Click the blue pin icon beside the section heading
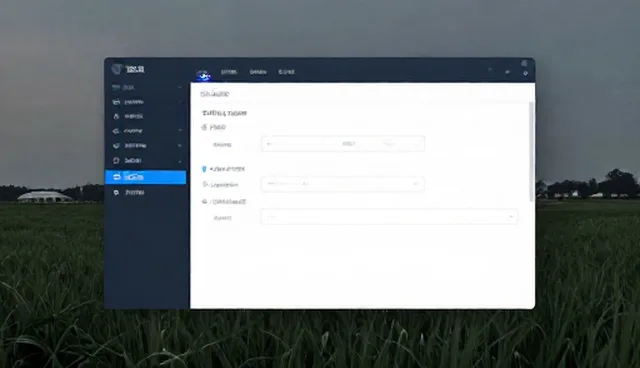 tap(204, 169)
